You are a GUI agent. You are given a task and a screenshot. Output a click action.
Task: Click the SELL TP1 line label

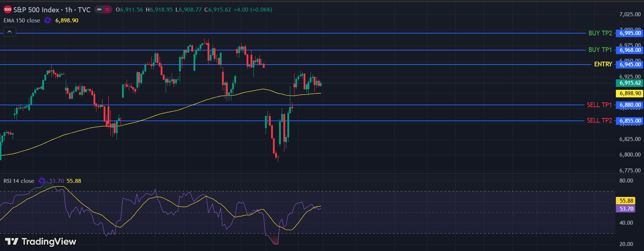pyautogui.click(x=599, y=105)
